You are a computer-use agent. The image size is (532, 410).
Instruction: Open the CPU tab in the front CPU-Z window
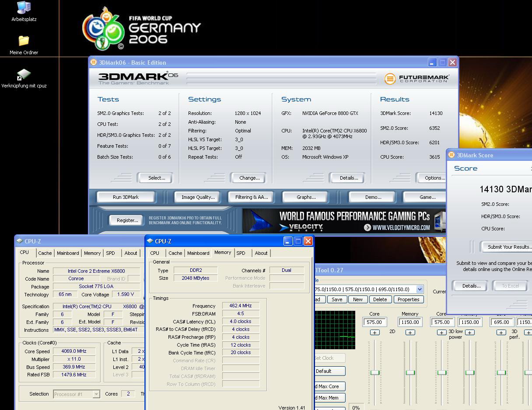coord(155,253)
